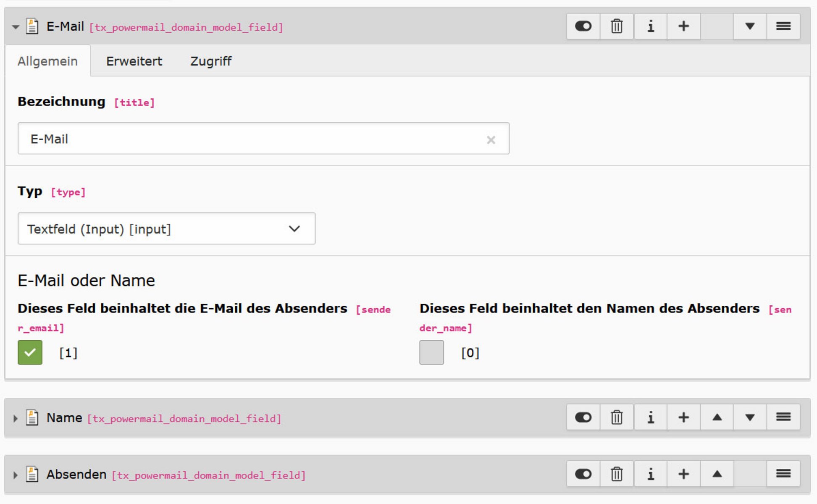The height and width of the screenshot is (504, 817).
Task: Click the 'E-Mail oder Name' heading
Action: click(86, 280)
